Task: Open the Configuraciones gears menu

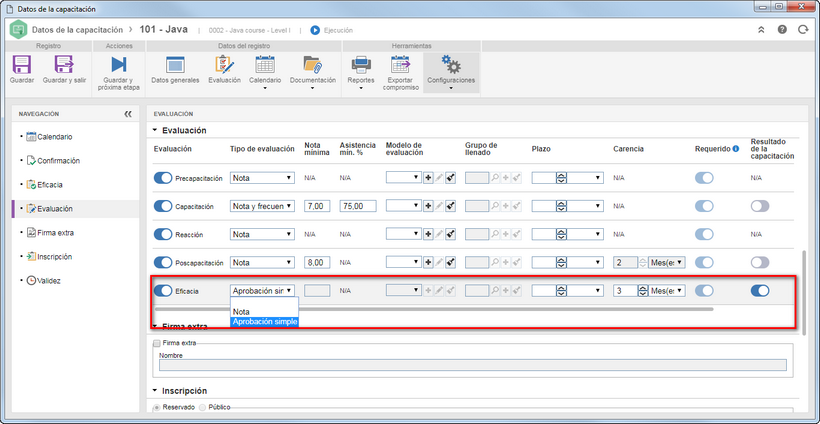Action: 451,65
